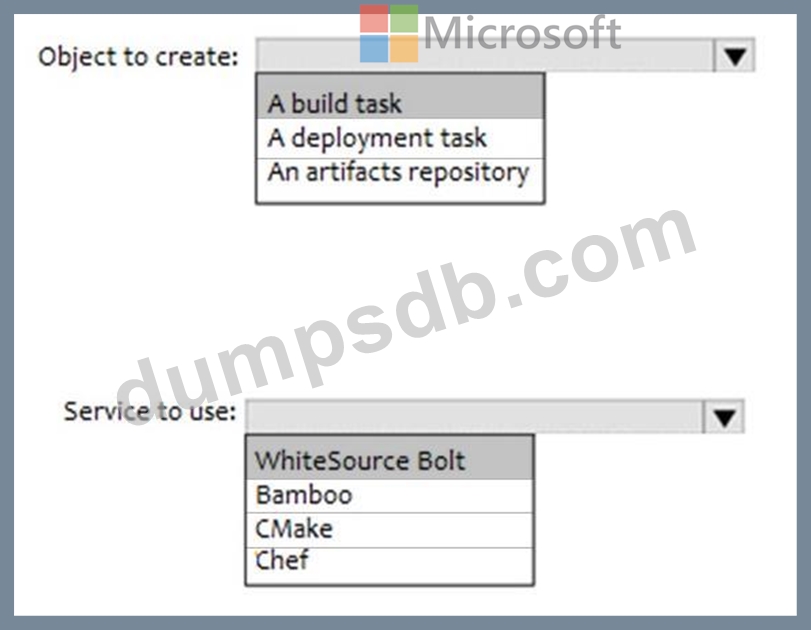The image size is (811, 630).
Task: Click the green square of Microsoft logo
Action: [x=404, y=19]
